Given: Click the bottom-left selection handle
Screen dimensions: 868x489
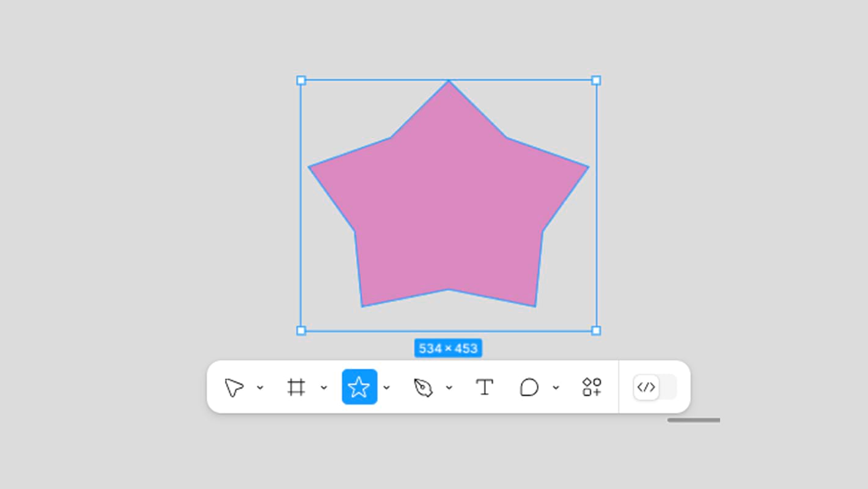Looking at the screenshot, I should pos(301,331).
